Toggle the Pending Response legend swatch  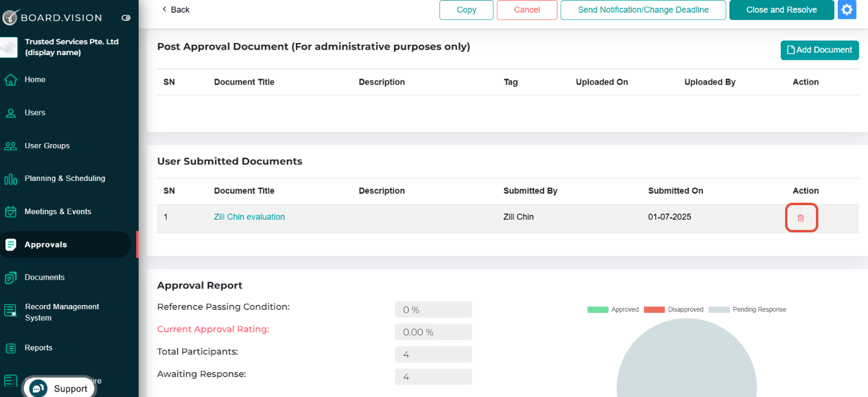[x=718, y=309]
